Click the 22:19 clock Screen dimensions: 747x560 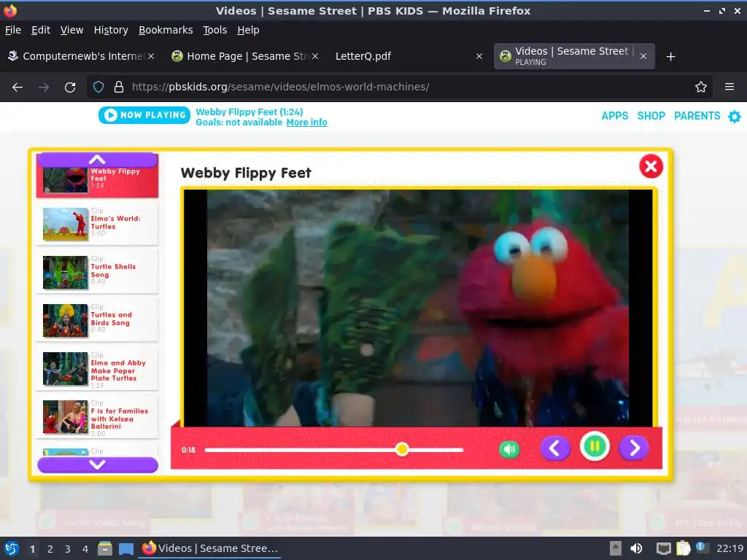[729, 548]
